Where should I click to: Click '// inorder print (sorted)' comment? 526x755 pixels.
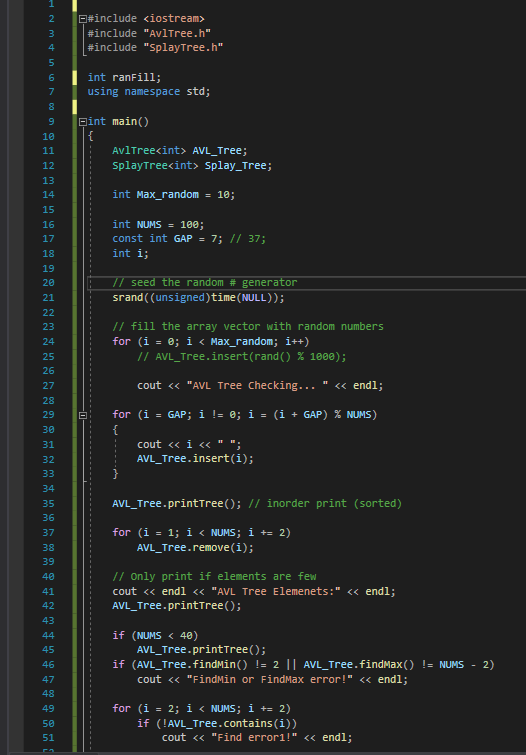(x=325, y=504)
